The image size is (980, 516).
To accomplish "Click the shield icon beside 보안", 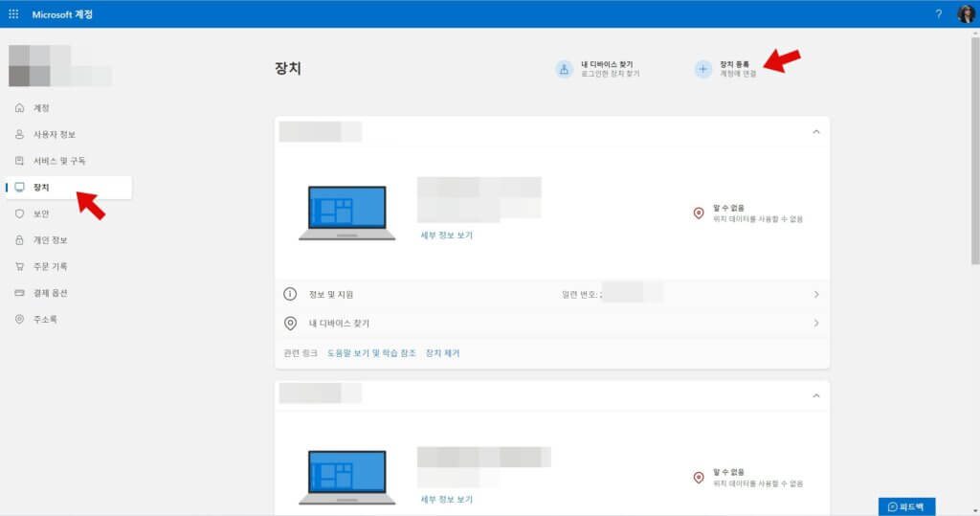I will 19,213.
